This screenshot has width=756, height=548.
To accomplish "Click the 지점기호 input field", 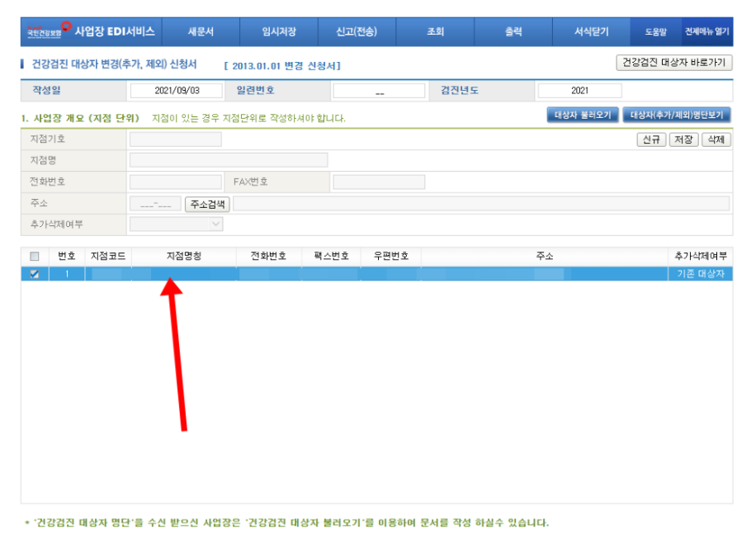I will (x=176, y=139).
